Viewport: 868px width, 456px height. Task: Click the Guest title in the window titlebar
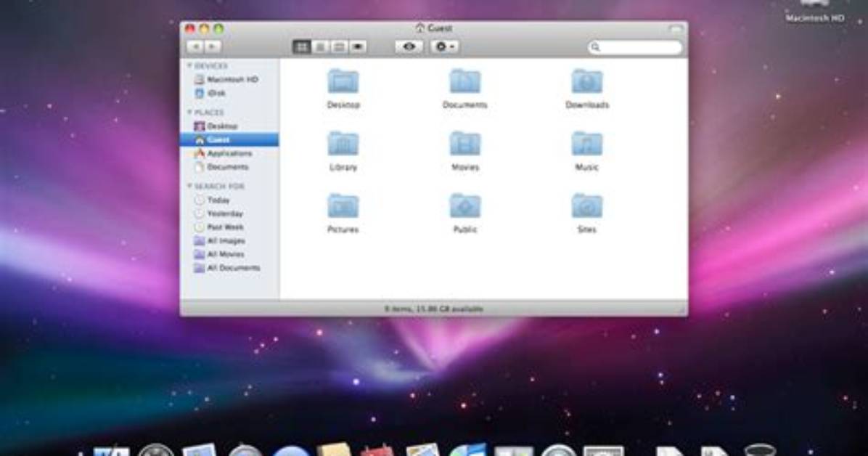point(440,28)
